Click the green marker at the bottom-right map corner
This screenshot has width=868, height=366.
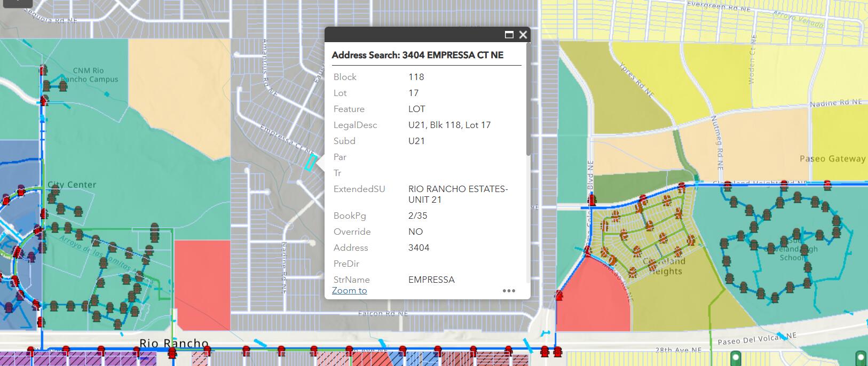coord(860,357)
